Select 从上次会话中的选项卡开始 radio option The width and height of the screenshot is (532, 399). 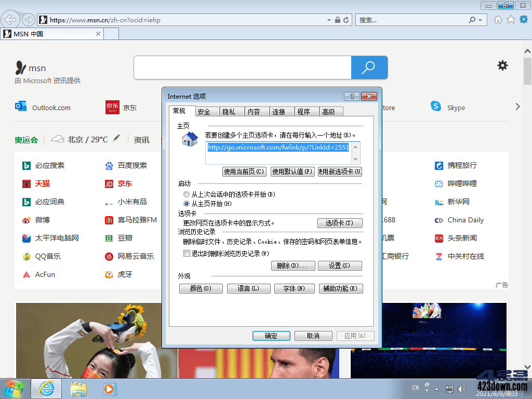coord(186,194)
